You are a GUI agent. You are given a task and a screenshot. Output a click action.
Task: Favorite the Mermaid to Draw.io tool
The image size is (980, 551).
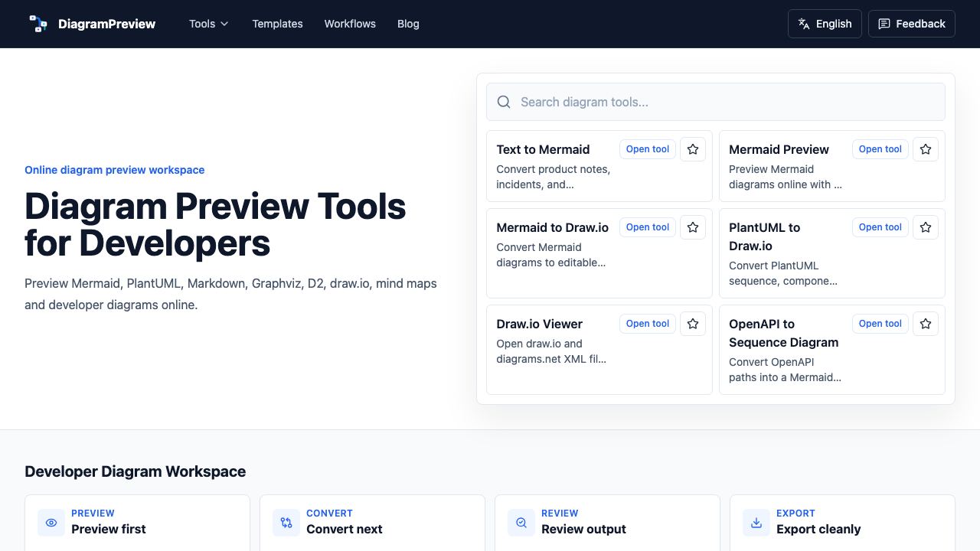[x=693, y=227]
